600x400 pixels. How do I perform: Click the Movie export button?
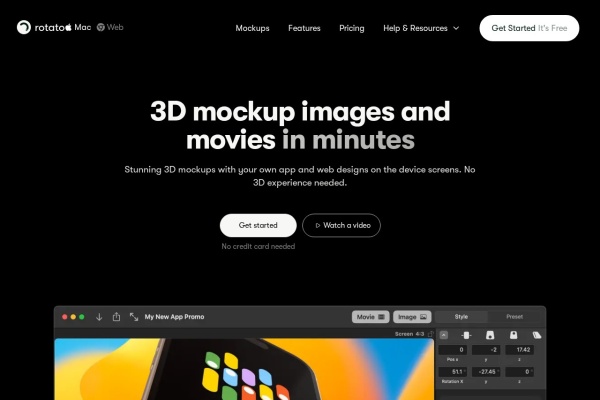point(370,317)
